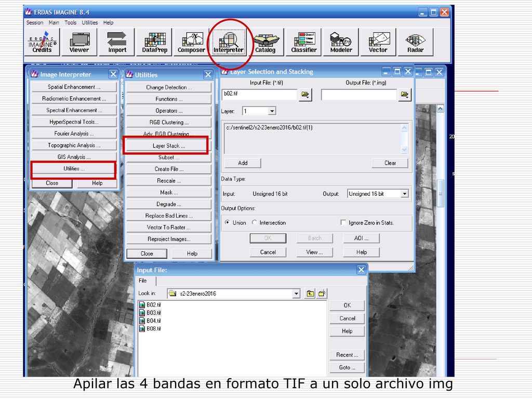
Task: Select the Union output option
Action: pos(228,222)
